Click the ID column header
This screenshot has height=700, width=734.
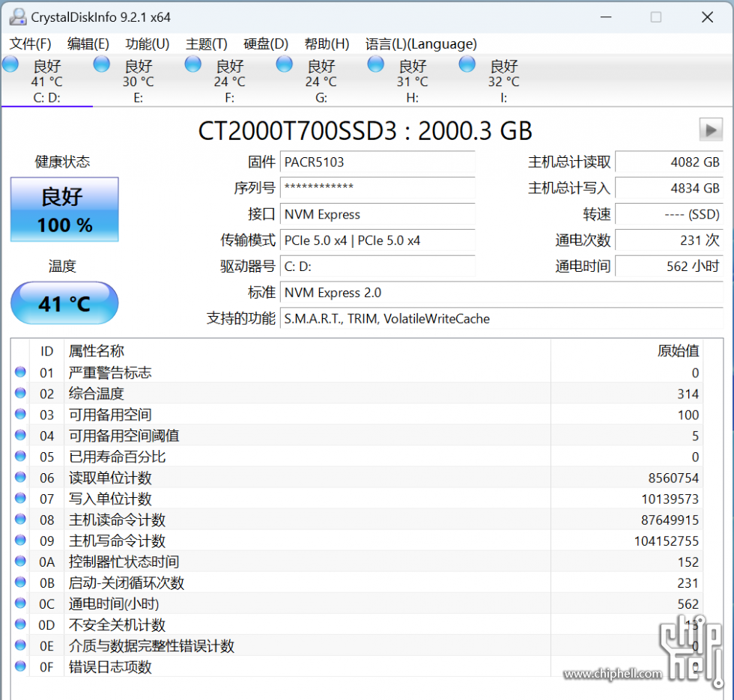coord(46,351)
